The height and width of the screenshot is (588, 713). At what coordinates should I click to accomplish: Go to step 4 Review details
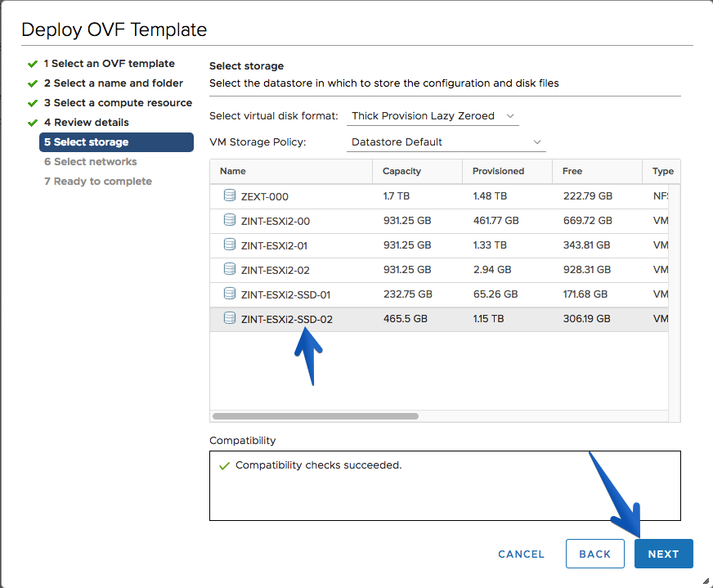(87, 123)
